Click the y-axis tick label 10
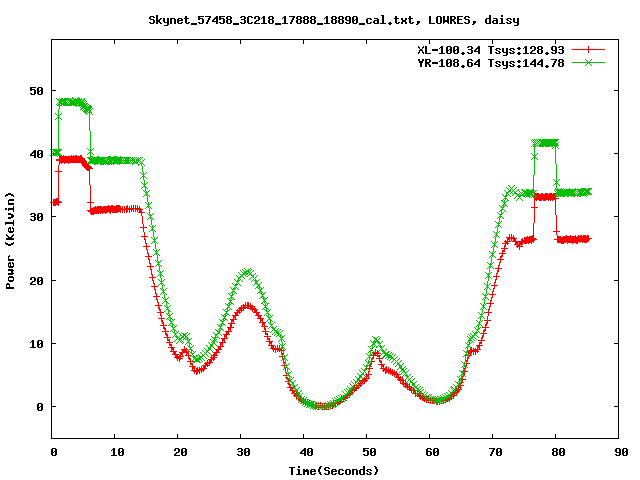Image resolution: width=640 pixels, height=480 pixels. 36,344
